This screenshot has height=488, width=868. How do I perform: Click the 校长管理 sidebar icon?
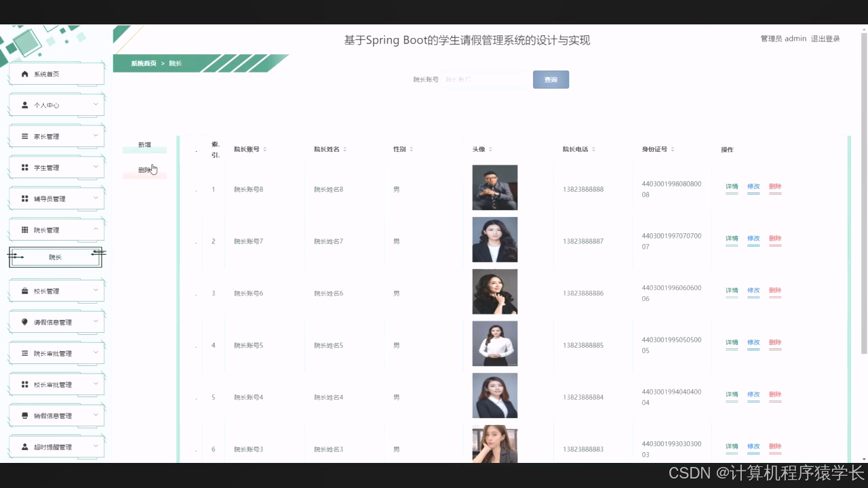click(25, 290)
